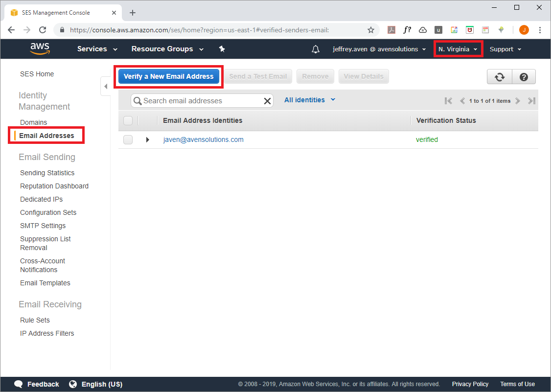Open the javen@avensolutions.com link
The height and width of the screenshot is (392, 551).
[x=203, y=139]
